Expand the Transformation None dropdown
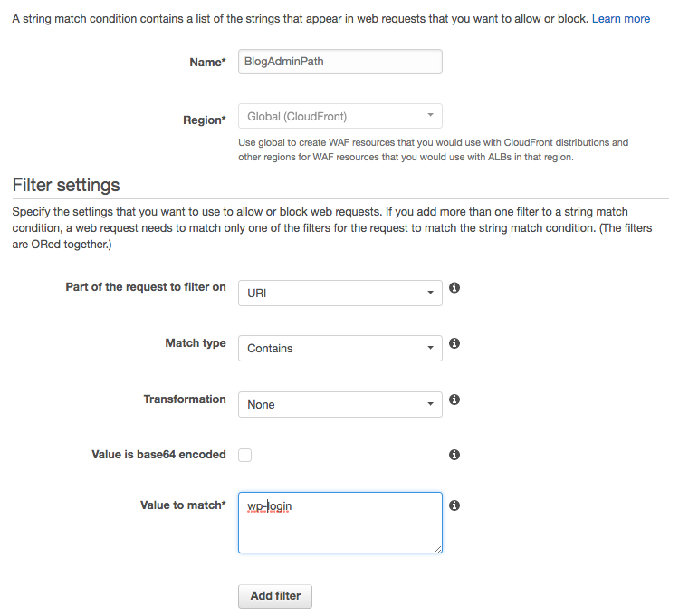Viewport: 679px width, 616px height. 340,404
